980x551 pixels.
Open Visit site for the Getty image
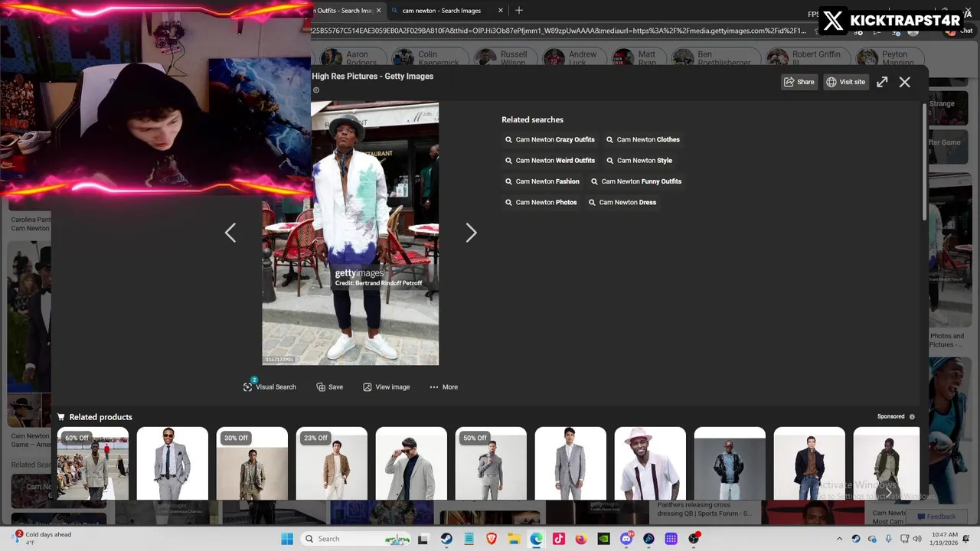pyautogui.click(x=845, y=82)
